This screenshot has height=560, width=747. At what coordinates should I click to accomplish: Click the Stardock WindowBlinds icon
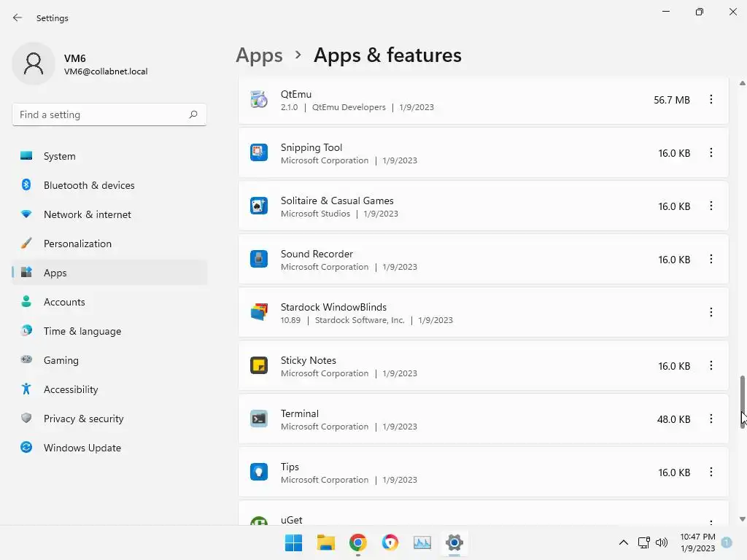tap(259, 312)
